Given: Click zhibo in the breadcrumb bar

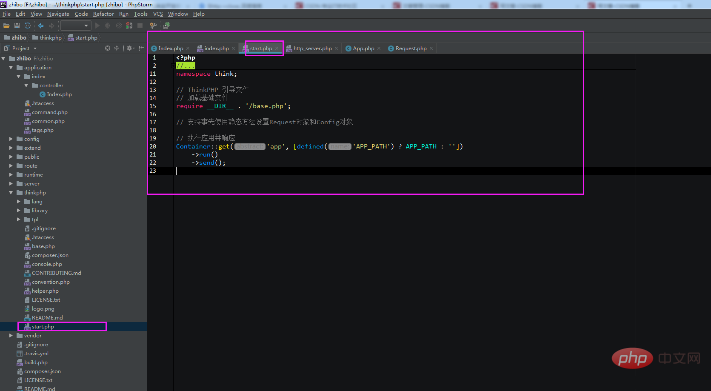Looking at the screenshot, I should (15, 38).
